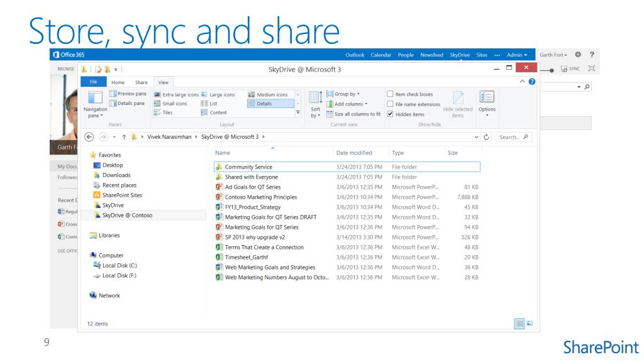Click Vivek Narasimhan in the address path
This screenshot has height=362, width=644.
pyautogui.click(x=169, y=137)
